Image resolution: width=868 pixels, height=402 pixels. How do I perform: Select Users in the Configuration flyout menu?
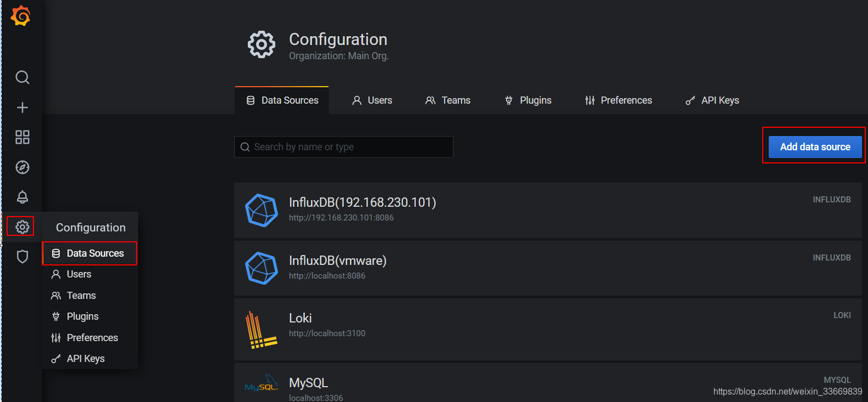pos(89,274)
